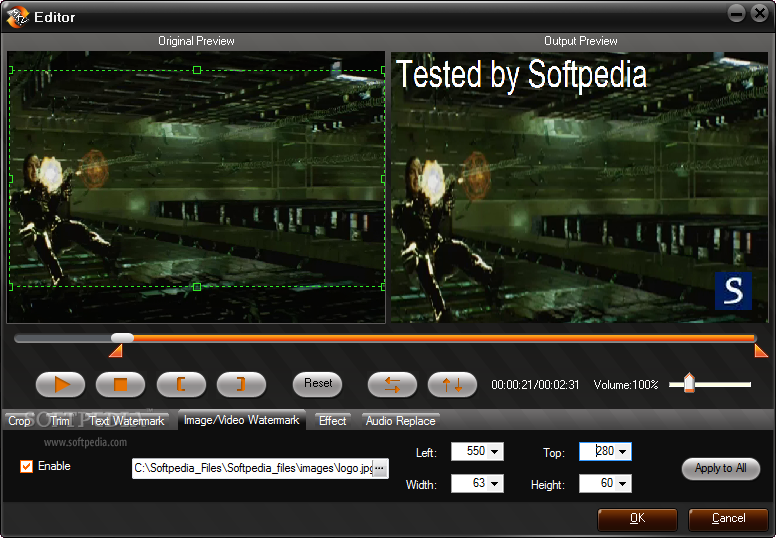Image resolution: width=776 pixels, height=538 pixels.
Task: Click the Original Preview heading
Action: (x=196, y=41)
